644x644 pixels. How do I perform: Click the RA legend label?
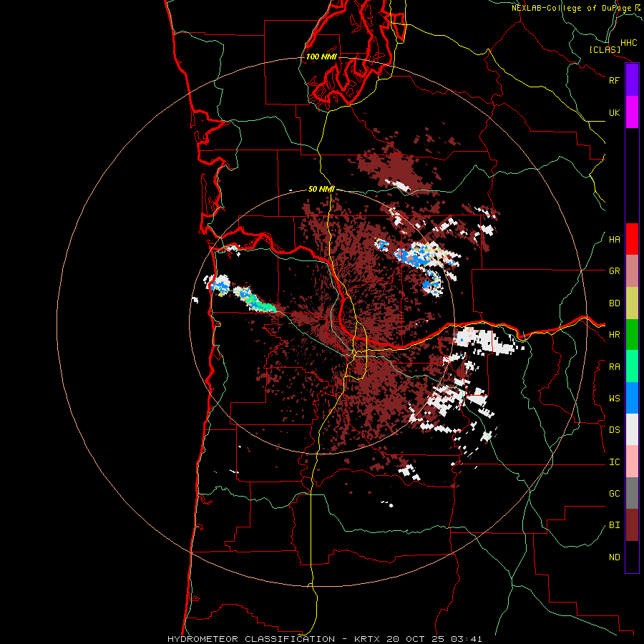click(614, 367)
